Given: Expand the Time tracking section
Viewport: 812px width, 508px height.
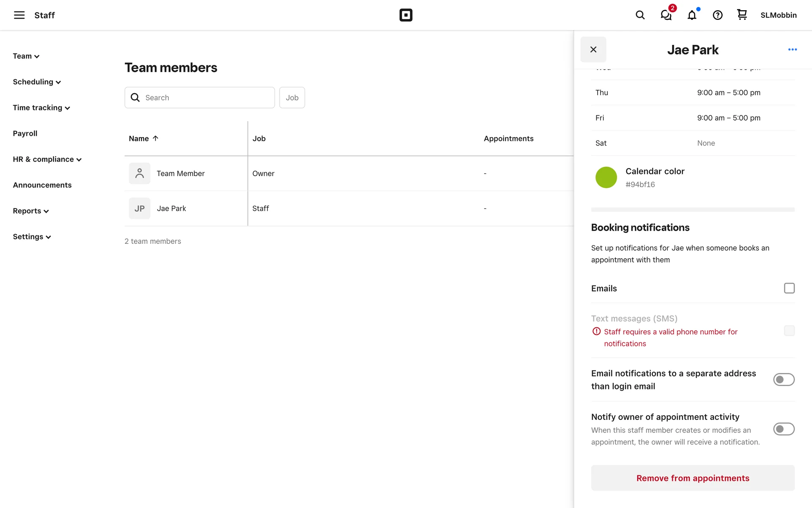Looking at the screenshot, I should (41, 108).
